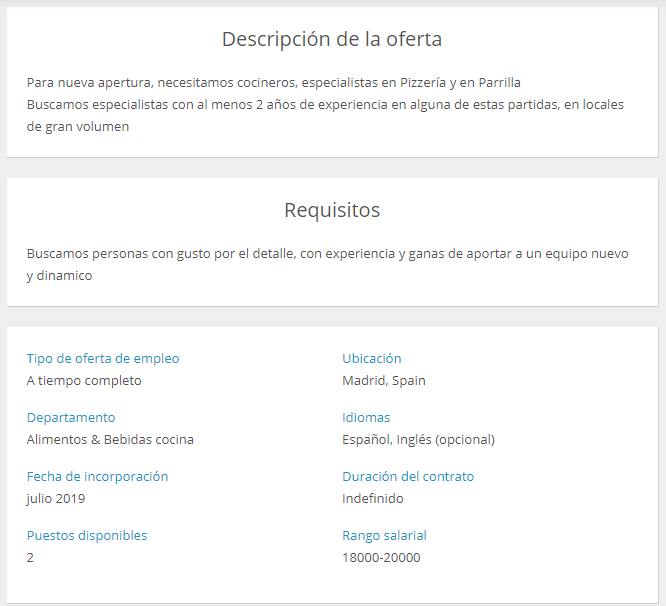
Task: Select the "Puestos disponibles" label
Action: pos(87,535)
